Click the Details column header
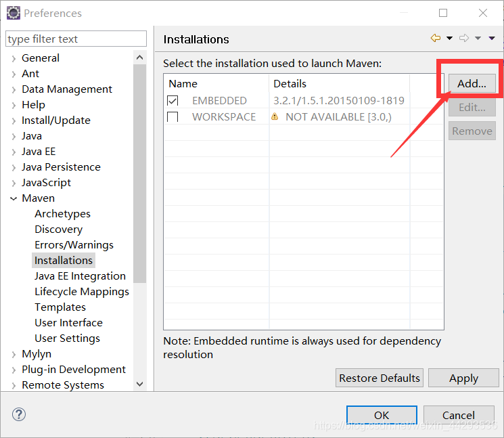Screen dimensions: 504x438 [340, 84]
